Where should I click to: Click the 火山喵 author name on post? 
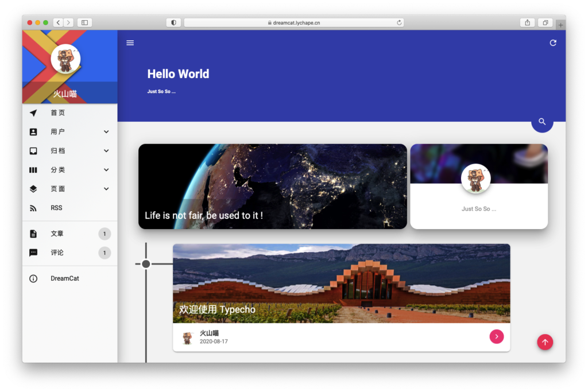tap(209, 333)
